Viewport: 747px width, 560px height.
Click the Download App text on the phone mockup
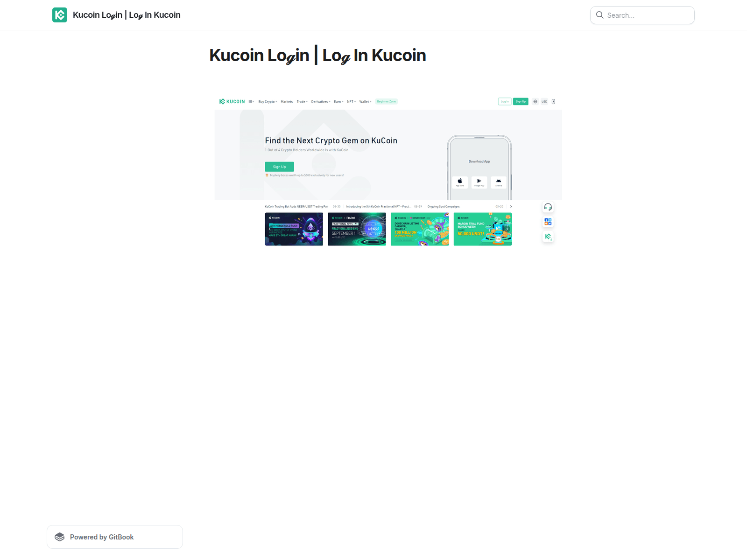(479, 161)
